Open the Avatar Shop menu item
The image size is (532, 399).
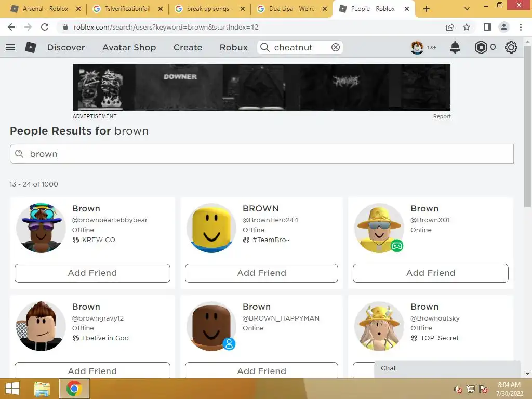click(129, 47)
